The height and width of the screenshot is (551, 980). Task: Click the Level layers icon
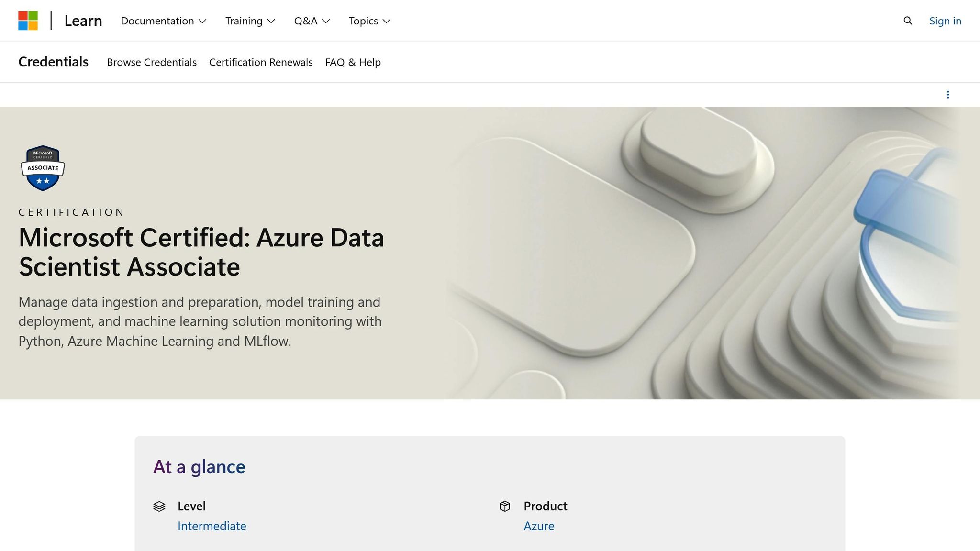pyautogui.click(x=160, y=507)
